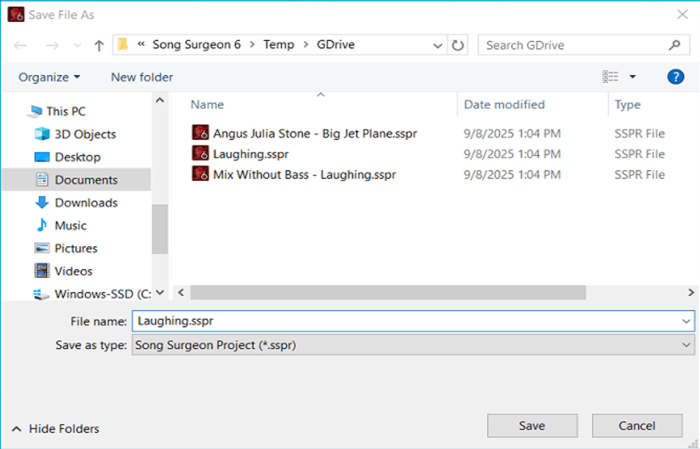Expand the Save as type dropdown
Image resolution: width=700 pixels, height=449 pixels.
point(686,344)
